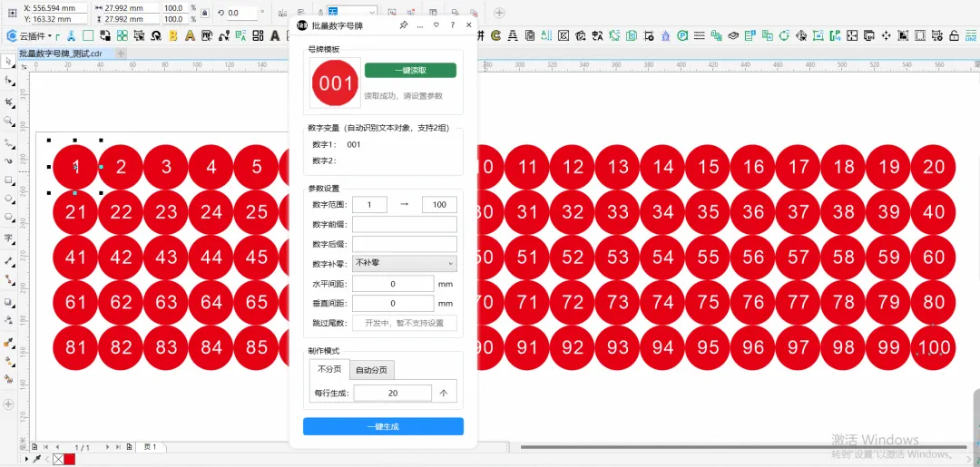Click the 水平间距 input field
The height and width of the screenshot is (467, 980).
tap(393, 284)
